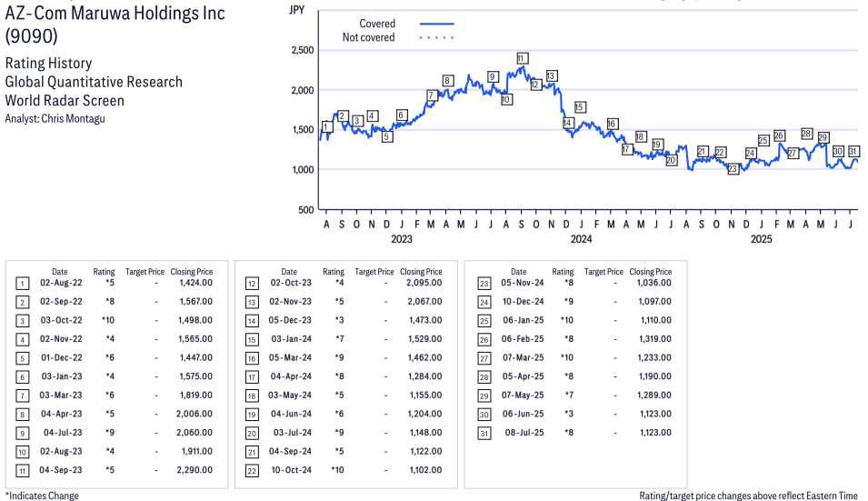The image size is (868, 501).
Task: Click the *Indicates Change footnote
Action: pos(42,496)
